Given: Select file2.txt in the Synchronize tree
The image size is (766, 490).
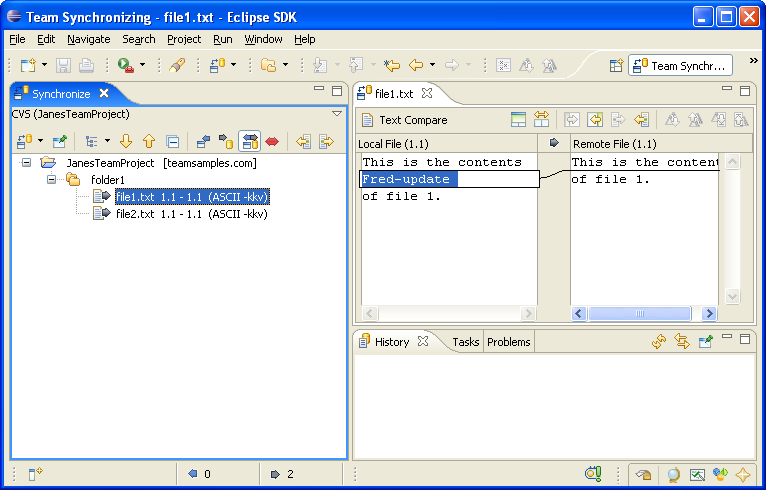Looking at the screenshot, I should coord(192,214).
